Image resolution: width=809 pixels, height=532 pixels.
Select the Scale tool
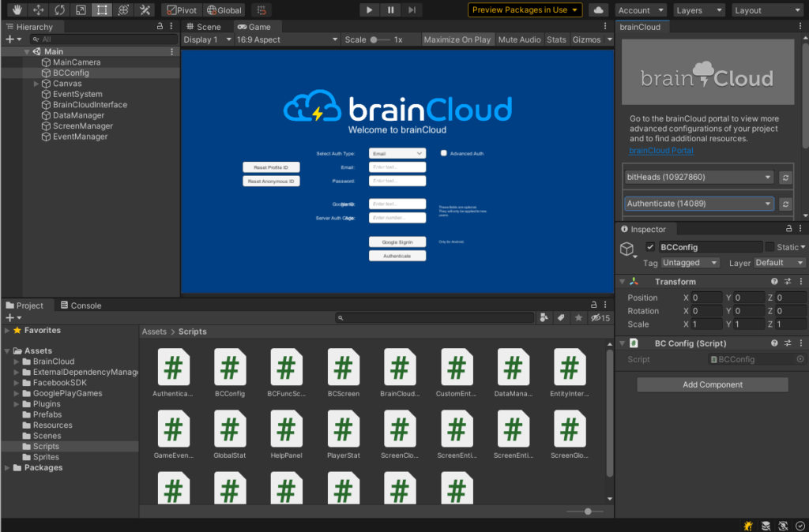tap(81, 9)
